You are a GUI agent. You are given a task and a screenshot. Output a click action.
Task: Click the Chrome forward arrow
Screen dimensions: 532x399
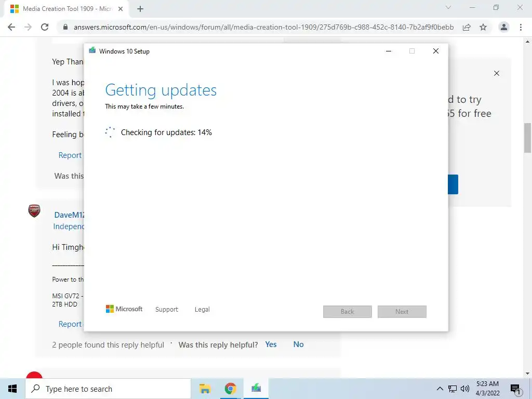[28, 27]
